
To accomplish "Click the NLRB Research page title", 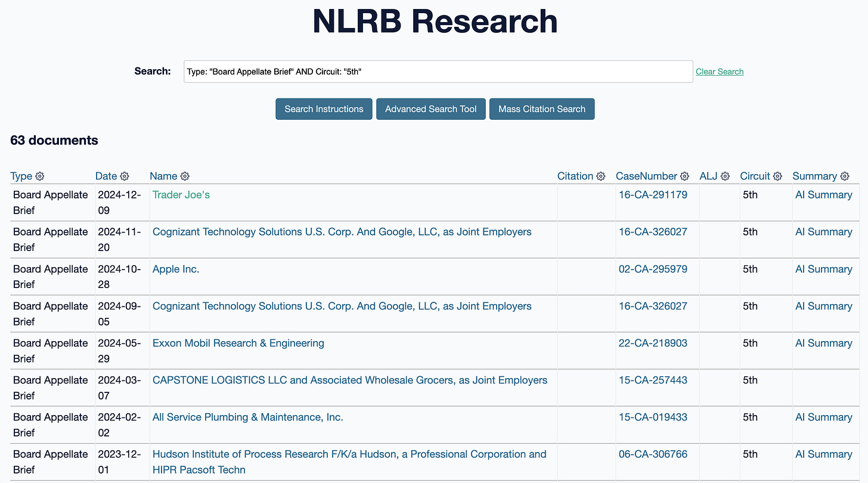I will pos(435,21).
